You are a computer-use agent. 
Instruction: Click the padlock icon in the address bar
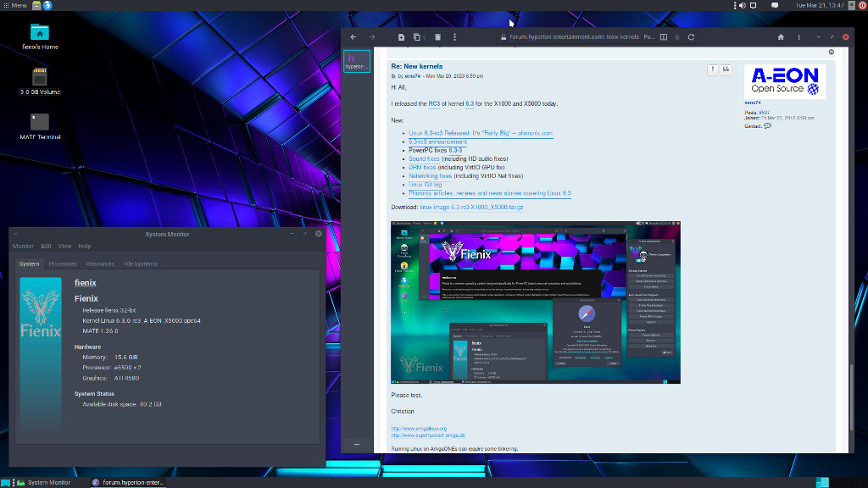(x=504, y=37)
